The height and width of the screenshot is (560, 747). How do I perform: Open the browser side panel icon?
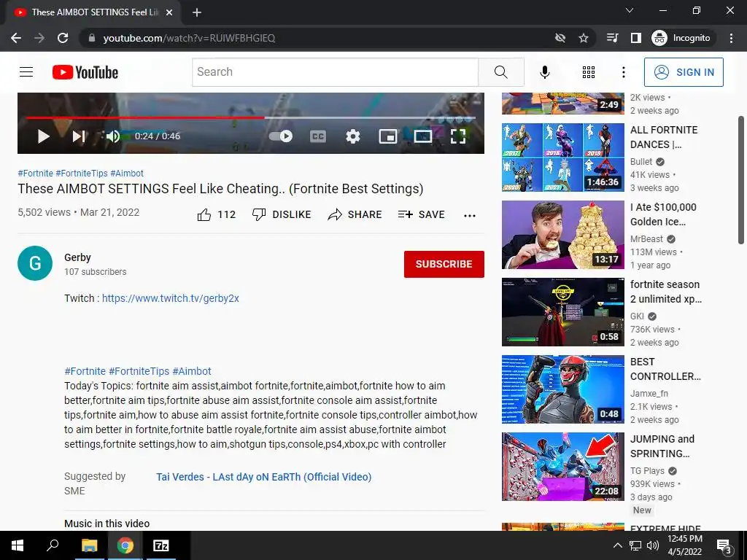click(x=636, y=38)
